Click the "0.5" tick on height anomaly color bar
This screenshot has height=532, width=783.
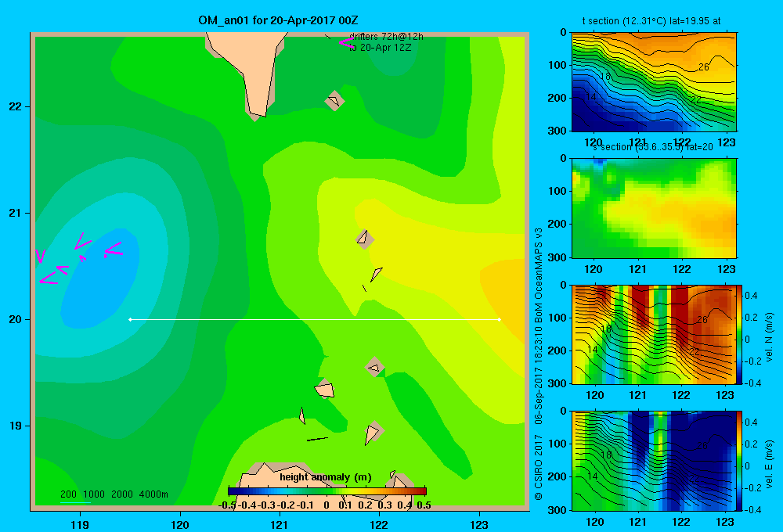[424, 505]
